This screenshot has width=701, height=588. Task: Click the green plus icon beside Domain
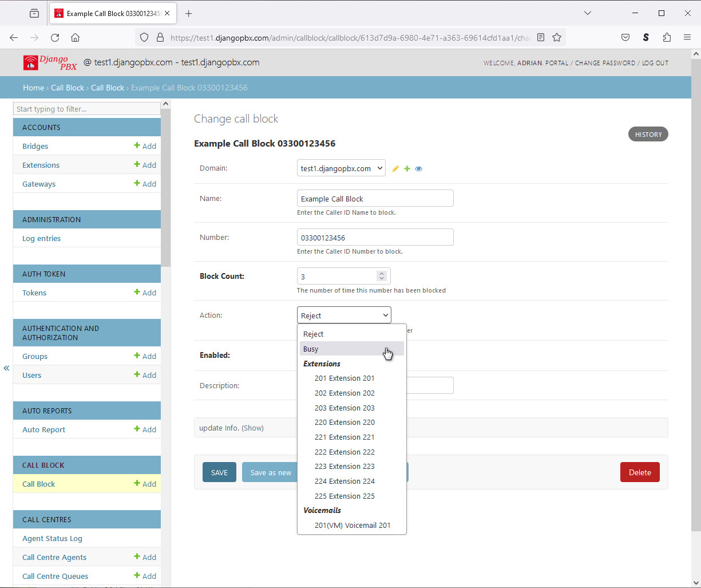pos(407,169)
